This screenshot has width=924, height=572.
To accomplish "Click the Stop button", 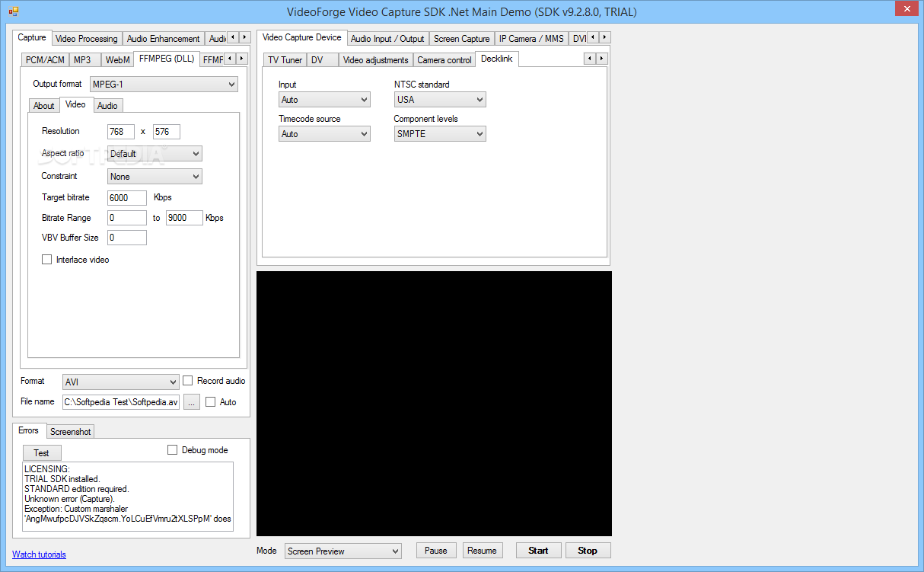I will point(588,551).
